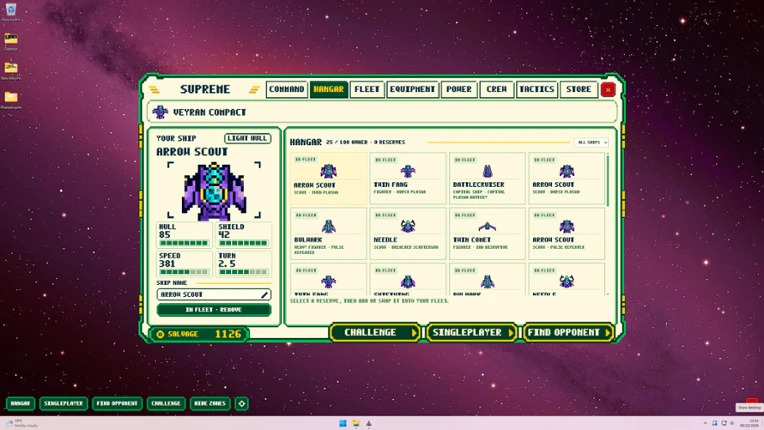This screenshot has height=430, width=764.
Task: Click the large Arrow Scout ship preview
Action: point(214,191)
